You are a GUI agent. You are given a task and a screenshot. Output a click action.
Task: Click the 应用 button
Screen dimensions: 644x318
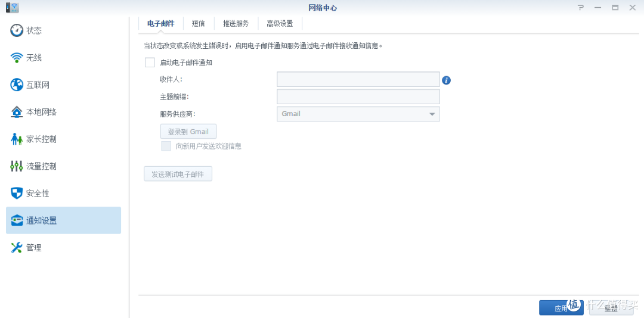[561, 308]
